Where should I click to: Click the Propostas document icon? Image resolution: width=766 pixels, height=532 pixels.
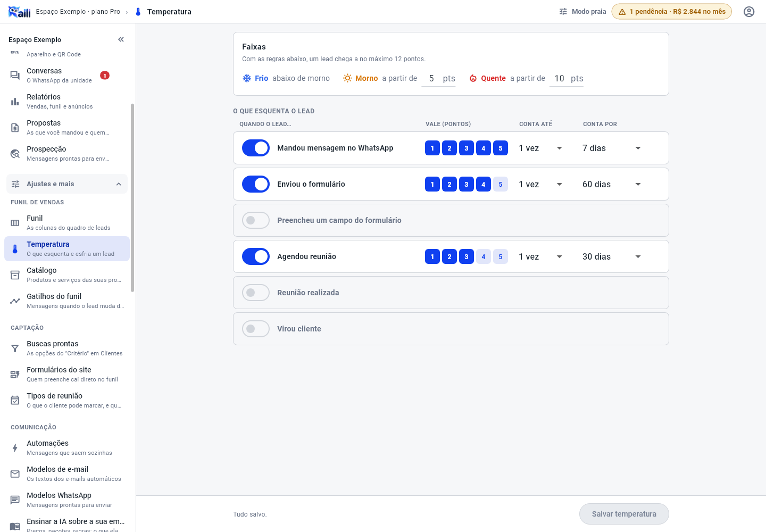coord(15,128)
